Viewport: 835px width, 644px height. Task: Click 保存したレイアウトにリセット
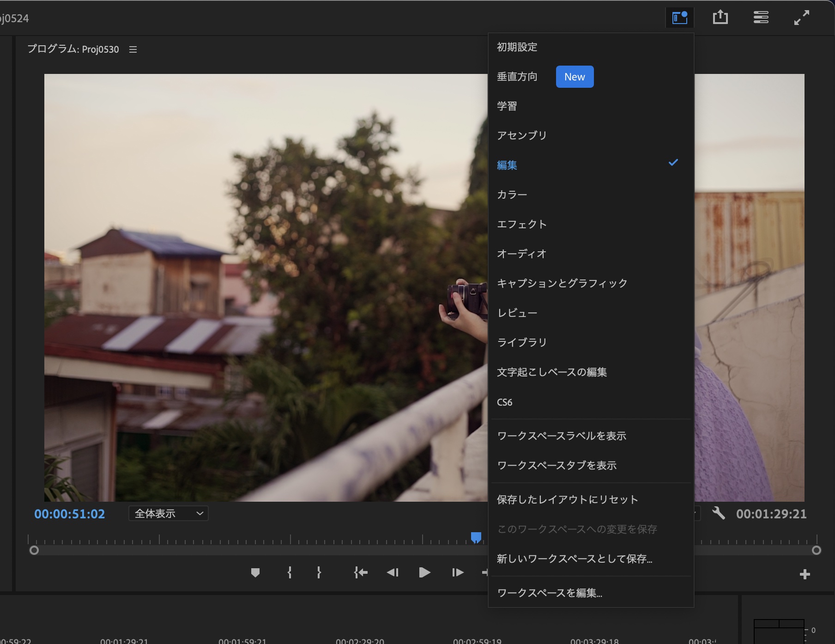[x=567, y=499]
